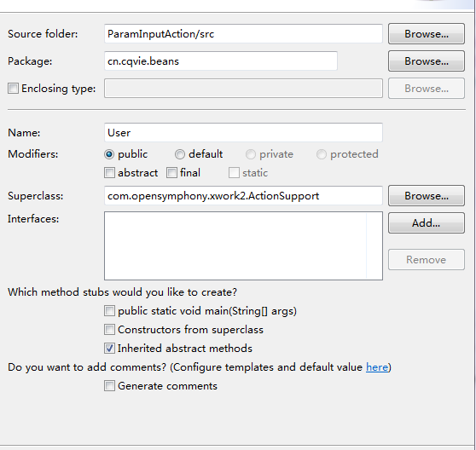Image resolution: width=476 pixels, height=450 pixels.
Task: Select the default modifier radio button
Action: point(180,154)
